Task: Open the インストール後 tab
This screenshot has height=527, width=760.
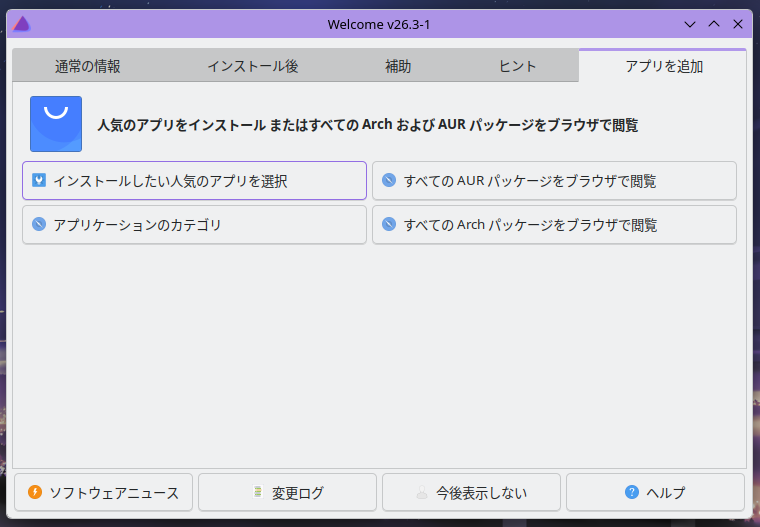Action: (x=253, y=66)
